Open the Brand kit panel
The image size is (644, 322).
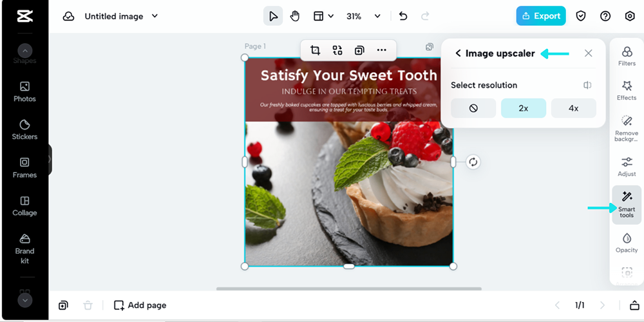24,249
